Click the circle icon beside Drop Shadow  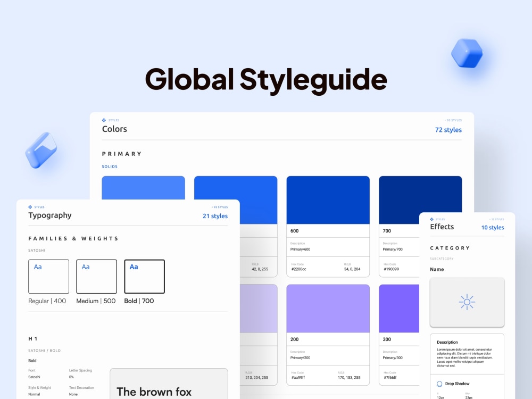[x=439, y=384]
